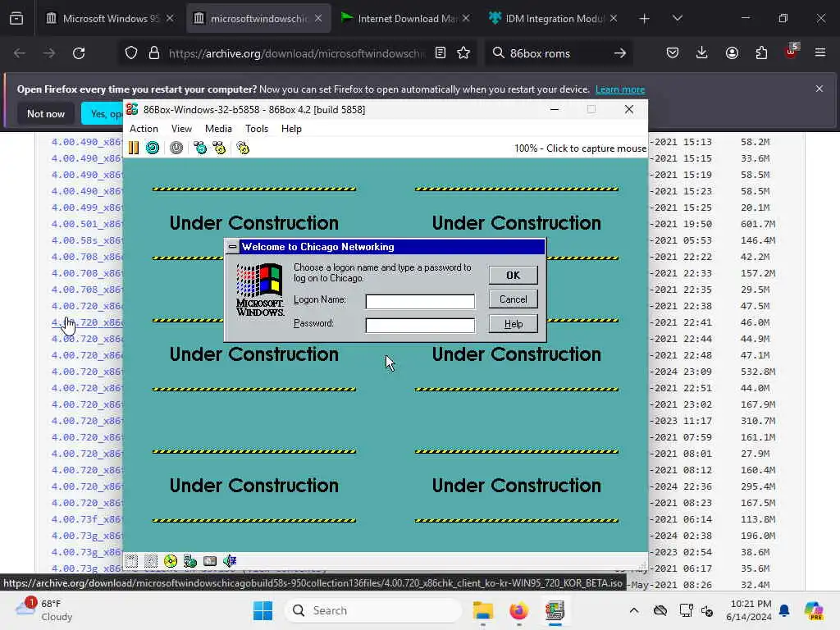
Task: Open the Firefox hamburger application menu
Action: click(820, 53)
